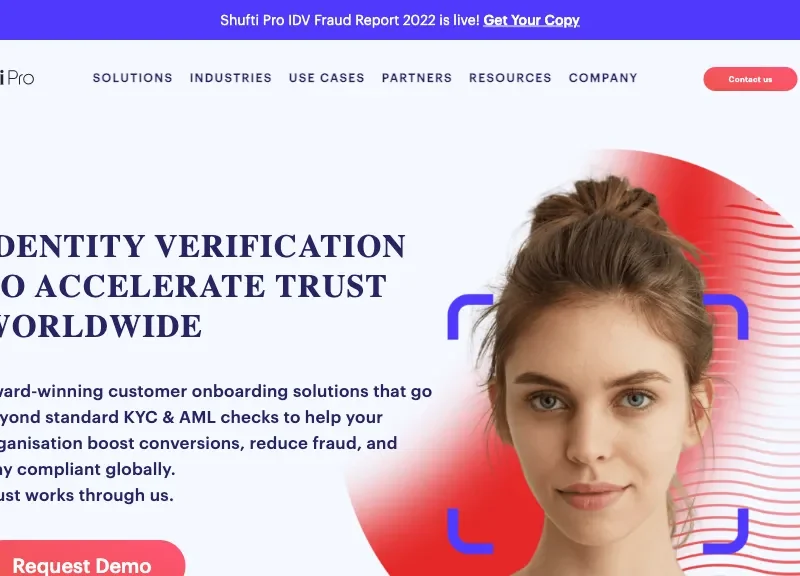Select RESOURCES in the navigation bar
This screenshot has height=576, width=800.
point(510,78)
